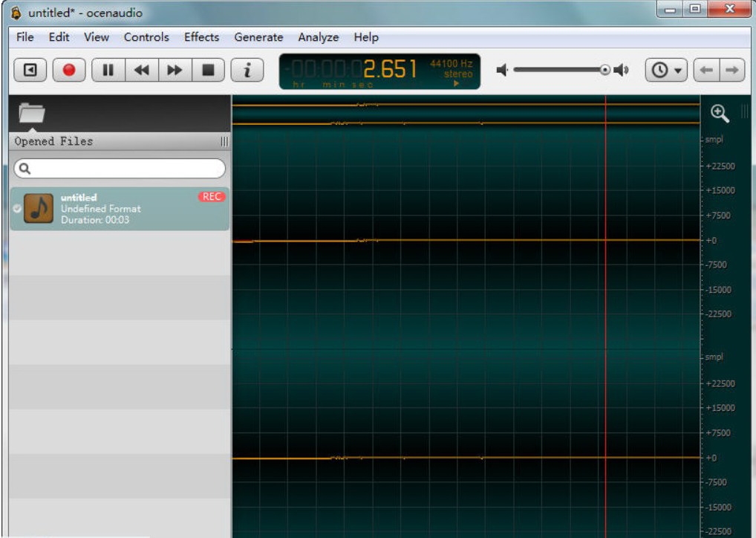Pause the recording
This screenshot has height=538, width=756.
pyautogui.click(x=108, y=70)
